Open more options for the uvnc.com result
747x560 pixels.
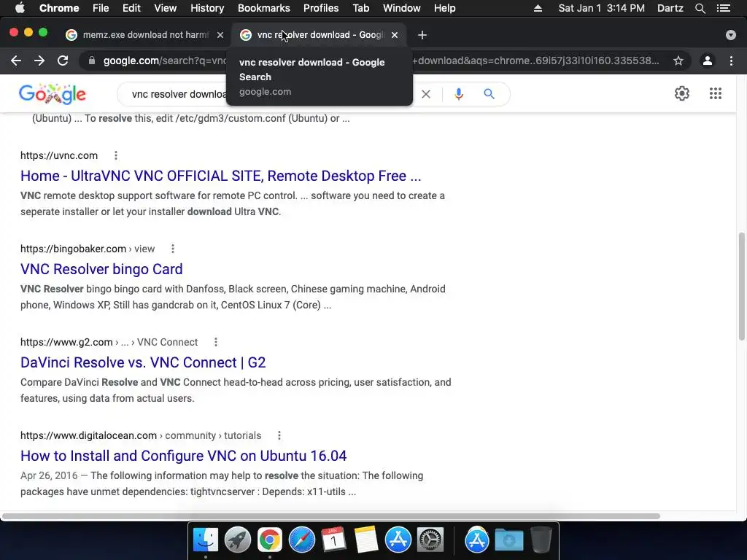click(116, 155)
